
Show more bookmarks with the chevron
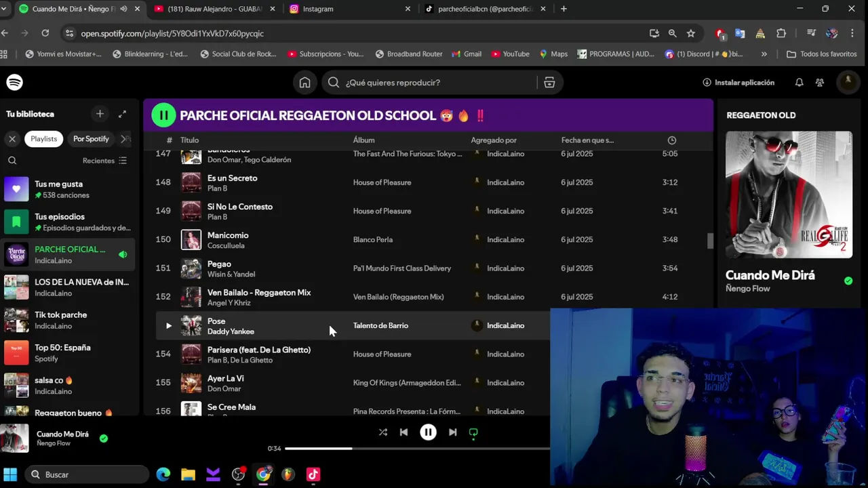click(x=764, y=54)
